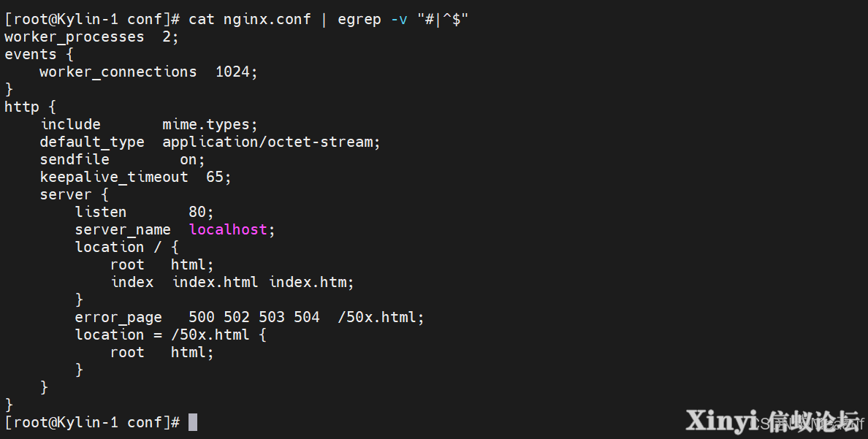The image size is (868, 439).
Task: Click the http block opening line
Action: pyautogui.click(x=31, y=107)
